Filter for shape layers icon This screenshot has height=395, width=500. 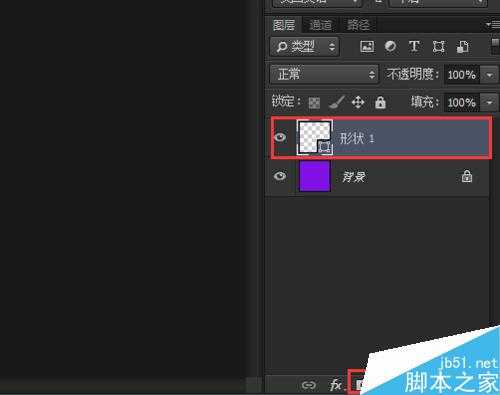point(438,47)
